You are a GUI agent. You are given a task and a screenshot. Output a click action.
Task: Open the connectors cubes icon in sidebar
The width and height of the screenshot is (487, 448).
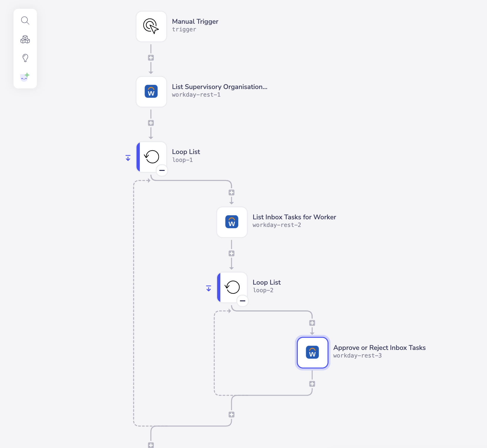click(x=25, y=39)
